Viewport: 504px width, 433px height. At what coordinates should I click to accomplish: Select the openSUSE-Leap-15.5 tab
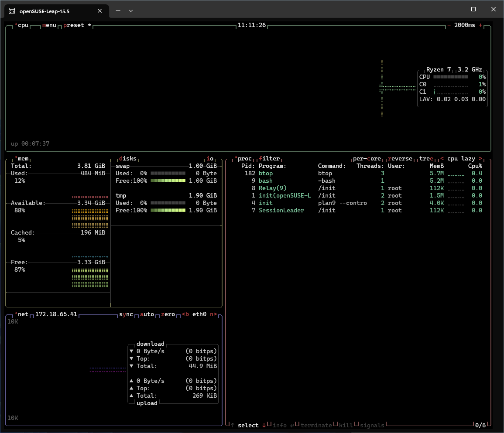[57, 11]
